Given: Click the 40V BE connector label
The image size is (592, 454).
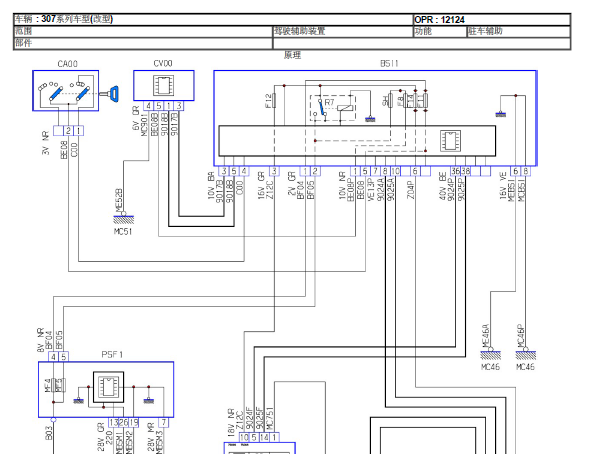Looking at the screenshot, I should 442,186.
